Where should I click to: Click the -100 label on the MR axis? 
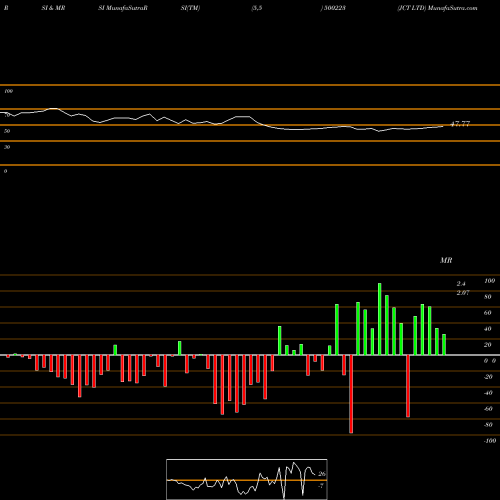coord(490,441)
